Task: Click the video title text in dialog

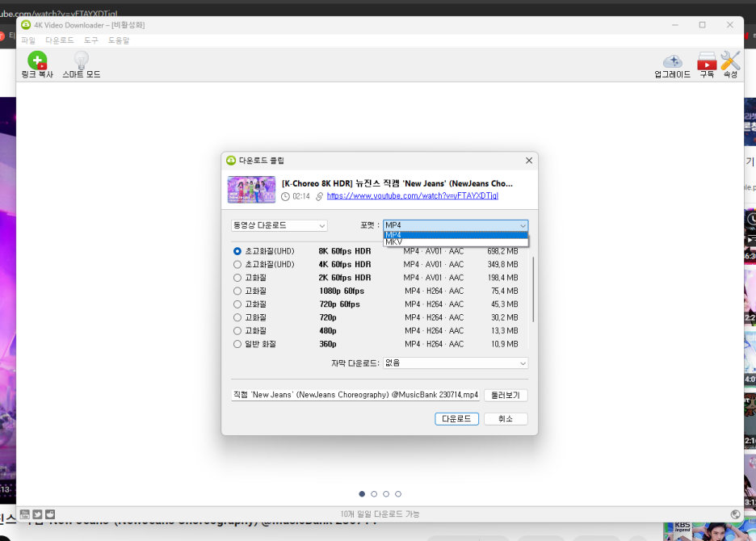Action: (x=397, y=183)
